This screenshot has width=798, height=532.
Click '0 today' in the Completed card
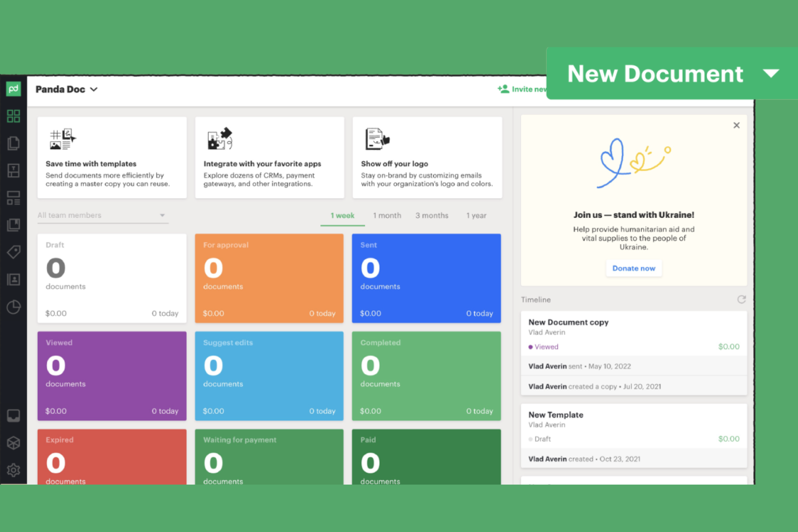(480, 411)
